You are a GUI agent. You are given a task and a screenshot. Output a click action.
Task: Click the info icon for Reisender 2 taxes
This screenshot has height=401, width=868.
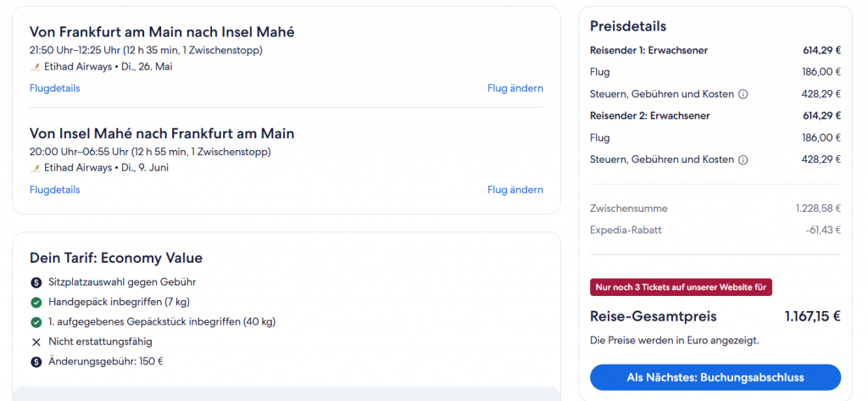[743, 159]
